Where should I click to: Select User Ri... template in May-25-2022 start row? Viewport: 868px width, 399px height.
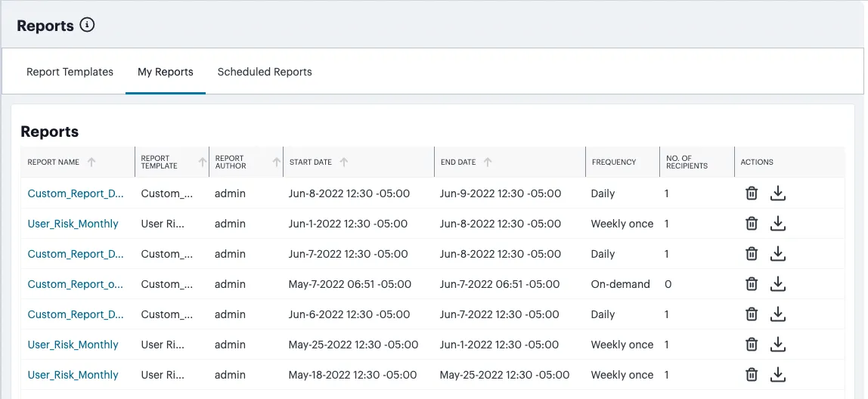[163, 345]
